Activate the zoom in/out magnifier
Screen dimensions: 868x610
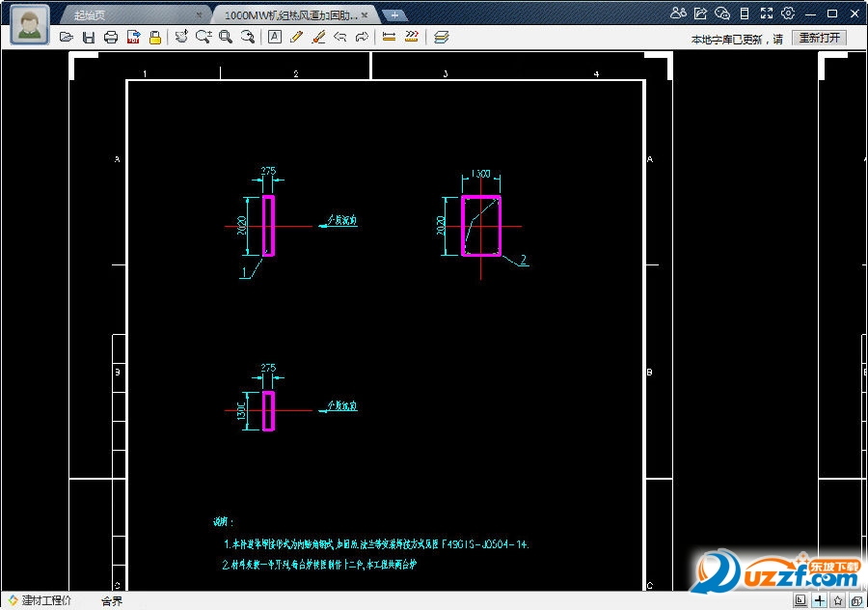pos(203,37)
